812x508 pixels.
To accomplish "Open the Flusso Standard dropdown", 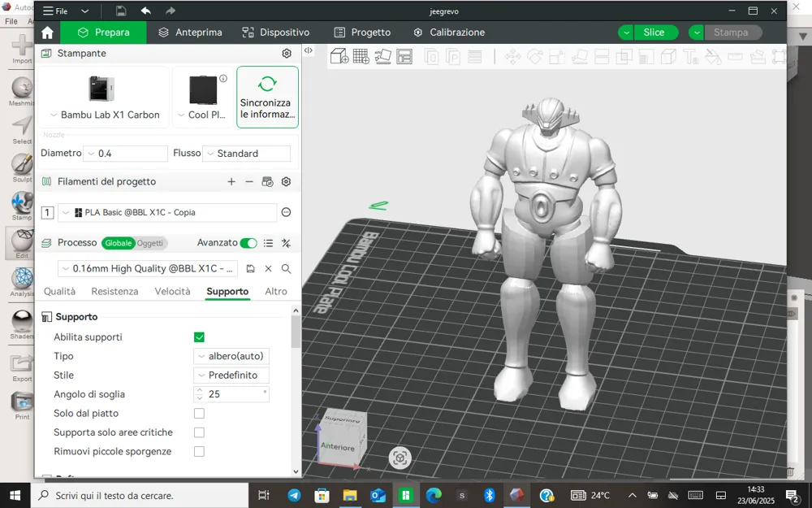I will coord(247,154).
